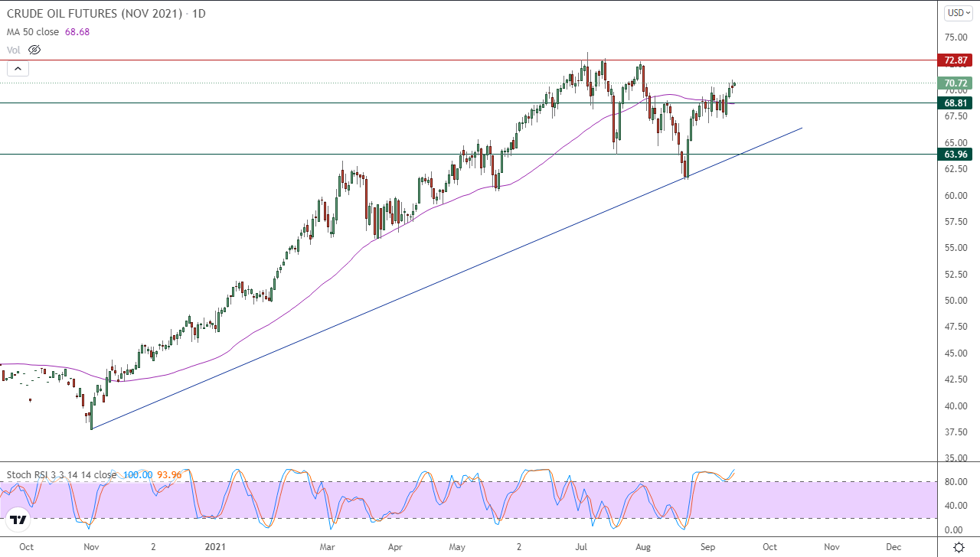980x557 pixels.
Task: Click the TradingView logo
Action: 18,520
